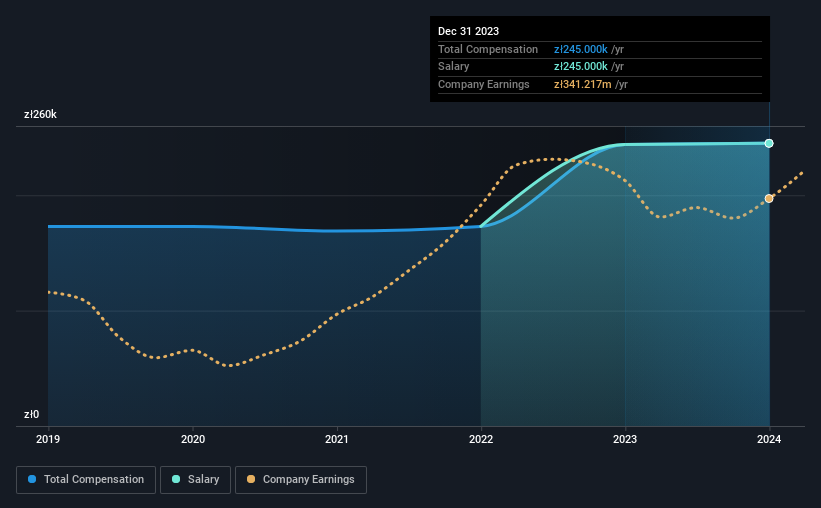Click the Salary zł245.000k tooltip value
This screenshot has height=508, width=821.
[x=581, y=67]
